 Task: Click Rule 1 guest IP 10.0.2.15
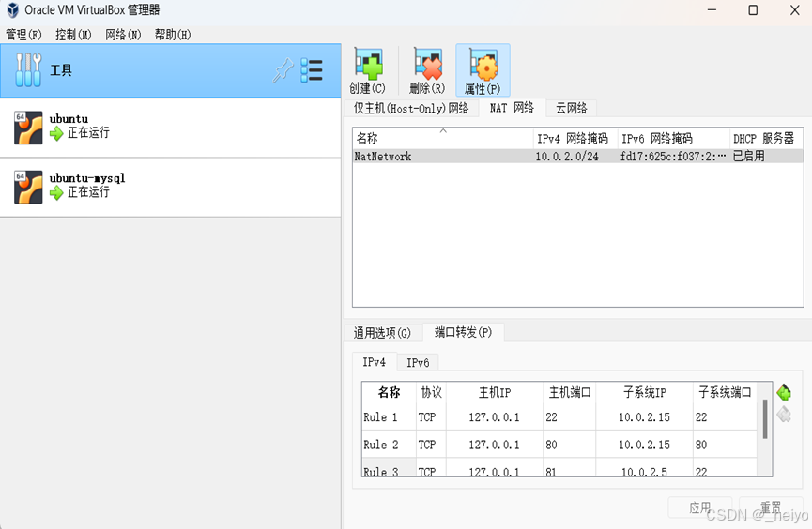[644, 416]
